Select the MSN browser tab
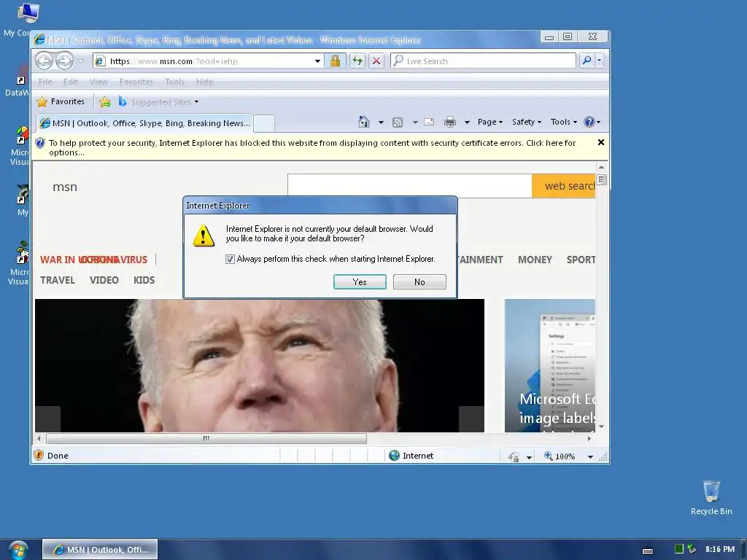The width and height of the screenshot is (747, 560). click(x=145, y=122)
